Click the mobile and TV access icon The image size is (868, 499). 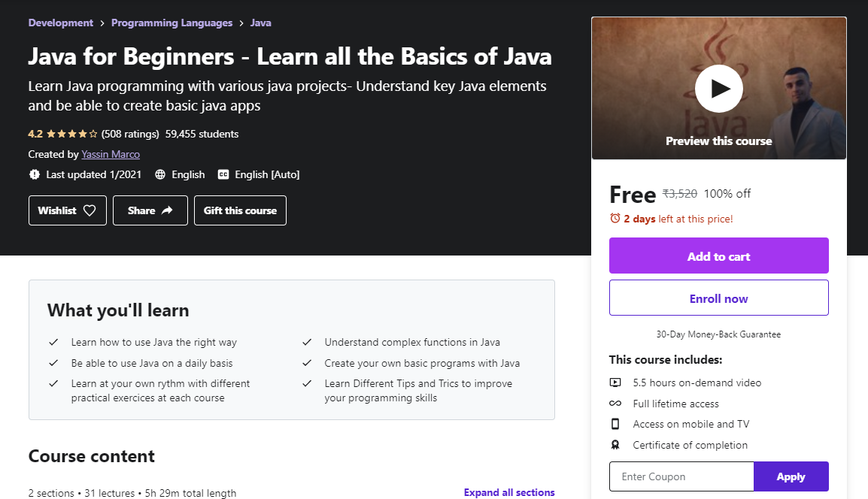[615, 424]
